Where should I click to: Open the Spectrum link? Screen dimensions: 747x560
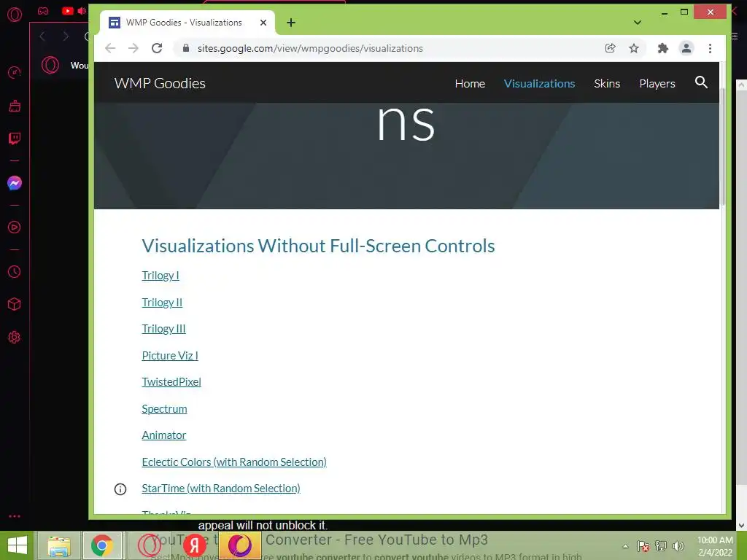click(x=164, y=408)
